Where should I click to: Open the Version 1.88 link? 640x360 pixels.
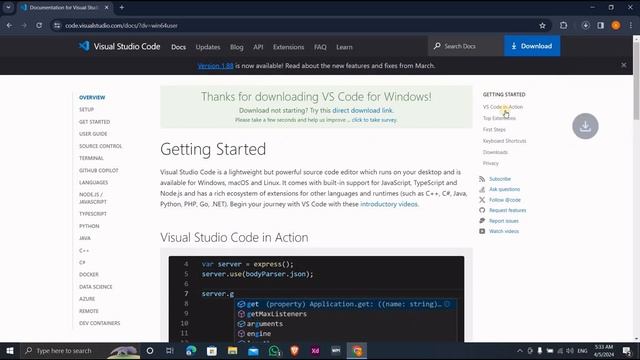(x=215, y=66)
